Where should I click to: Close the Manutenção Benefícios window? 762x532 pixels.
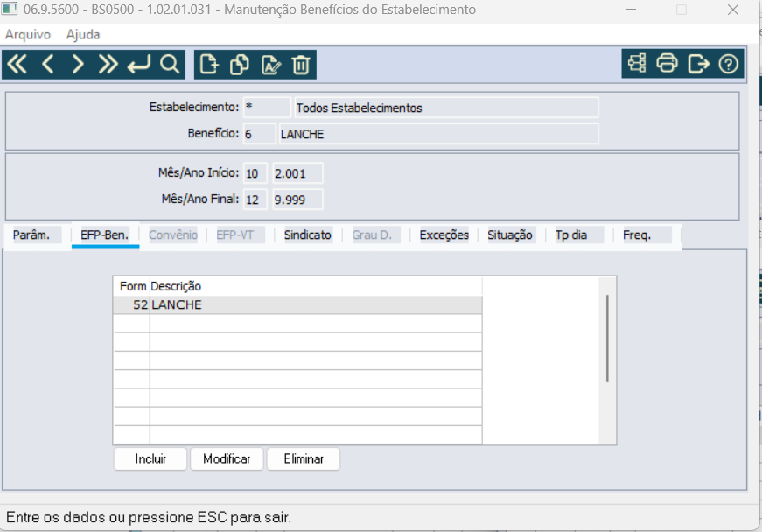coord(733,10)
